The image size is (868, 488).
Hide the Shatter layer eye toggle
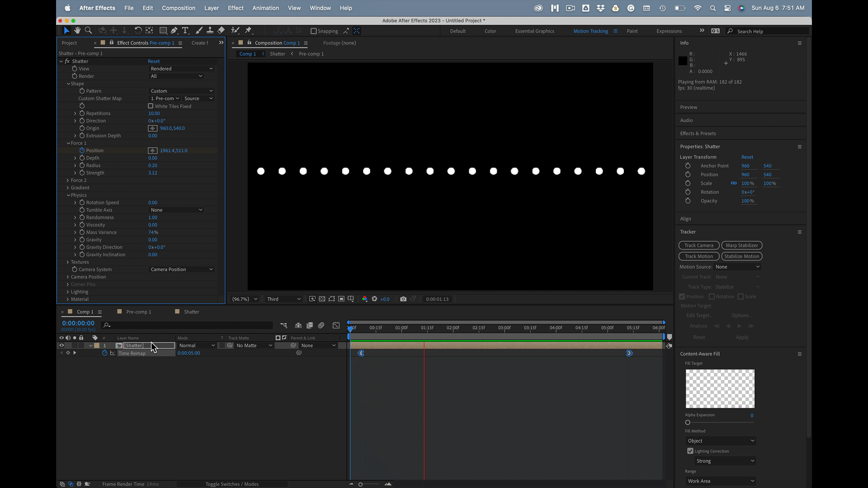[x=61, y=346]
